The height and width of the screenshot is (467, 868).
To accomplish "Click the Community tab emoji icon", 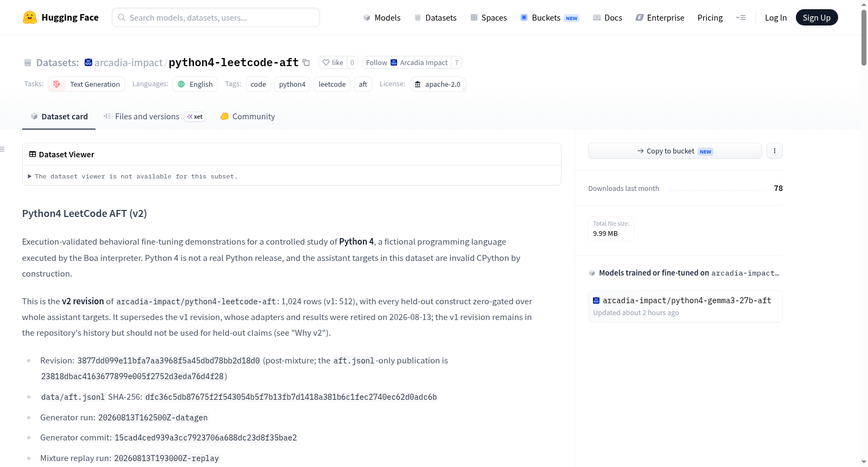I will [x=225, y=117].
